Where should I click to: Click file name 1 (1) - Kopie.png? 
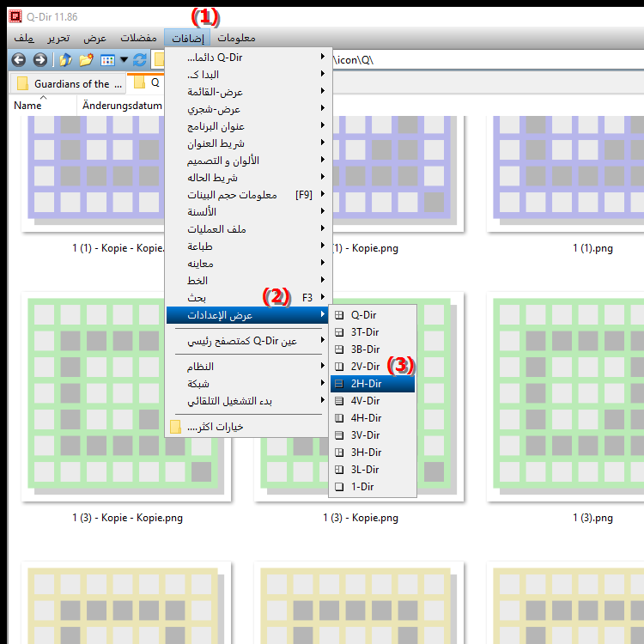click(366, 248)
